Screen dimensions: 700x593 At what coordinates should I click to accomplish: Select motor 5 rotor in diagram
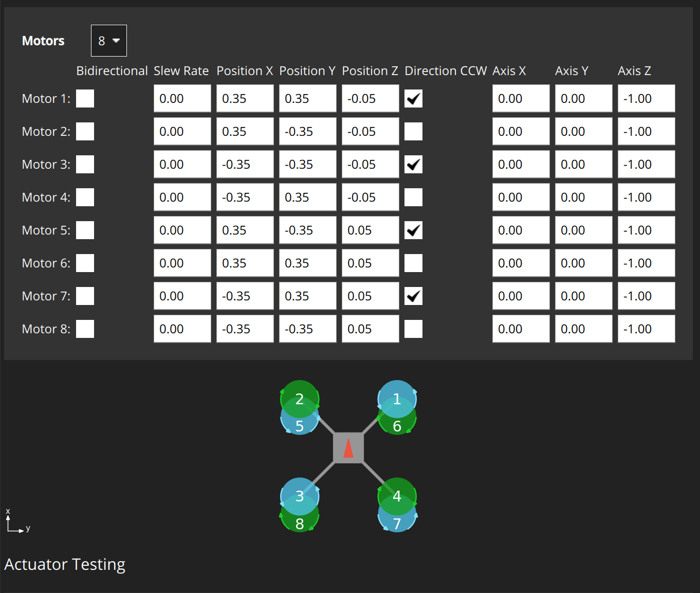click(x=300, y=427)
